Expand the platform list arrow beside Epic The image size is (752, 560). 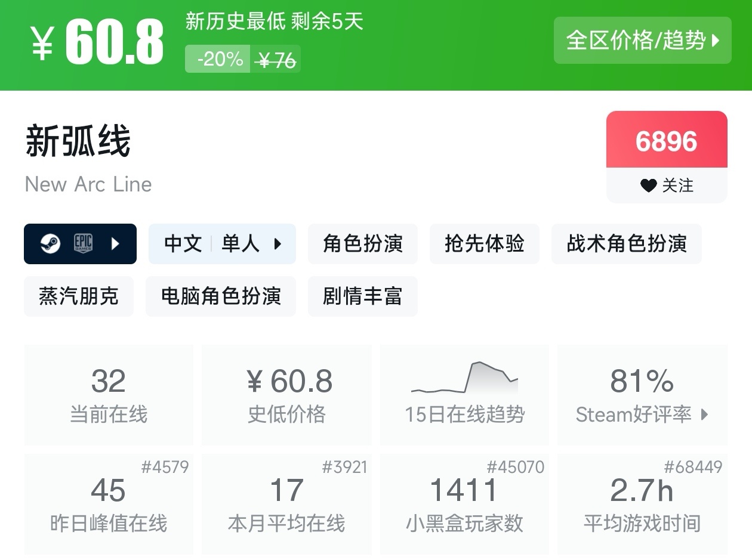(x=115, y=243)
